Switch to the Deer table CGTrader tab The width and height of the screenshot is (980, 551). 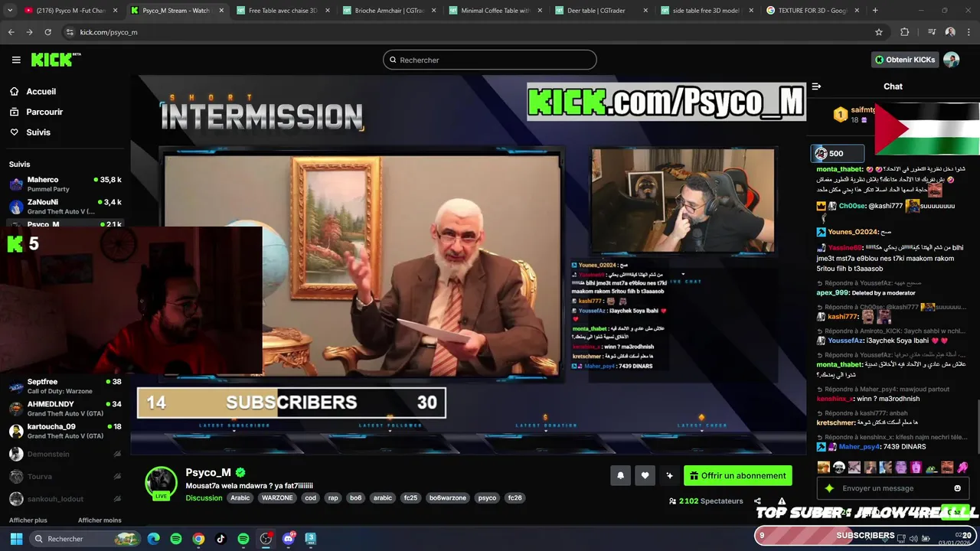pyautogui.click(x=602, y=11)
